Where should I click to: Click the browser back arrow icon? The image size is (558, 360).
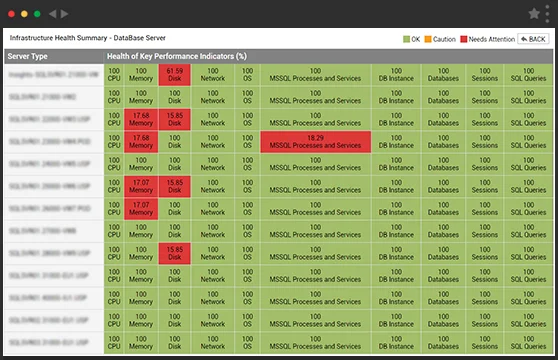[x=53, y=14]
